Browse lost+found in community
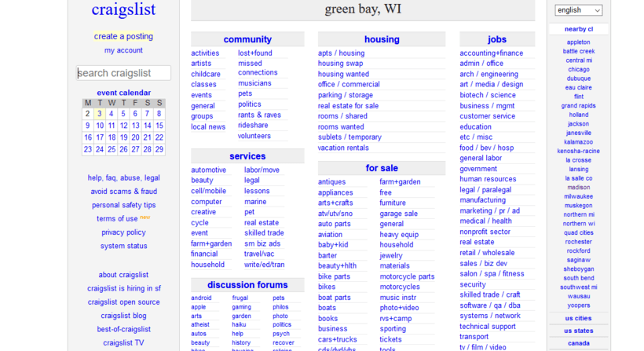 coord(255,53)
